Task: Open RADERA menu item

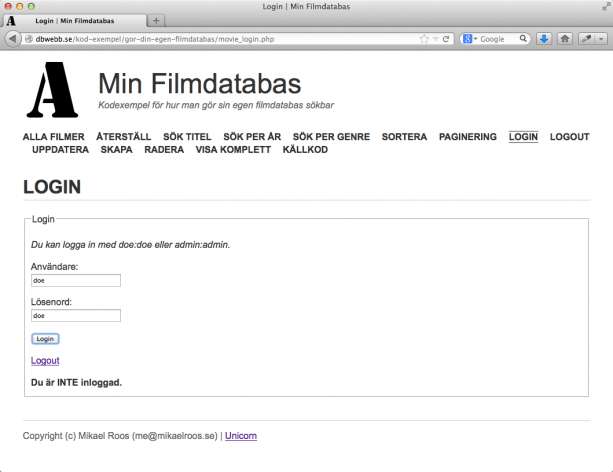Action: 164,150
